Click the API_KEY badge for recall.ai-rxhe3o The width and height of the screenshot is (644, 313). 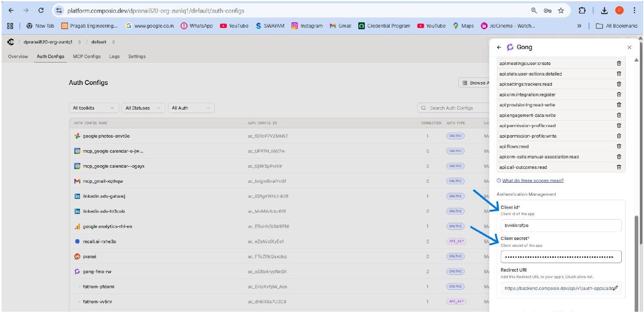(456, 241)
